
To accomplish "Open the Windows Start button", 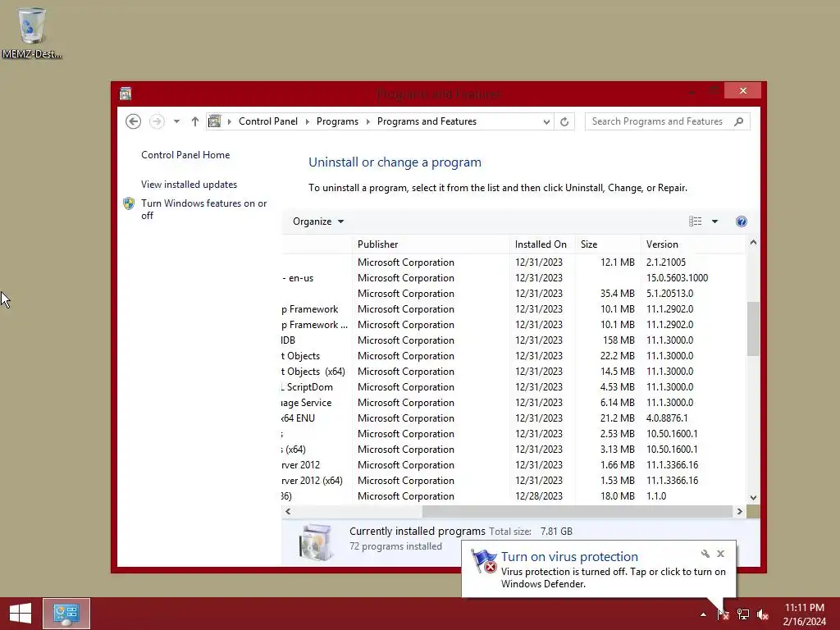I will click(x=21, y=614).
